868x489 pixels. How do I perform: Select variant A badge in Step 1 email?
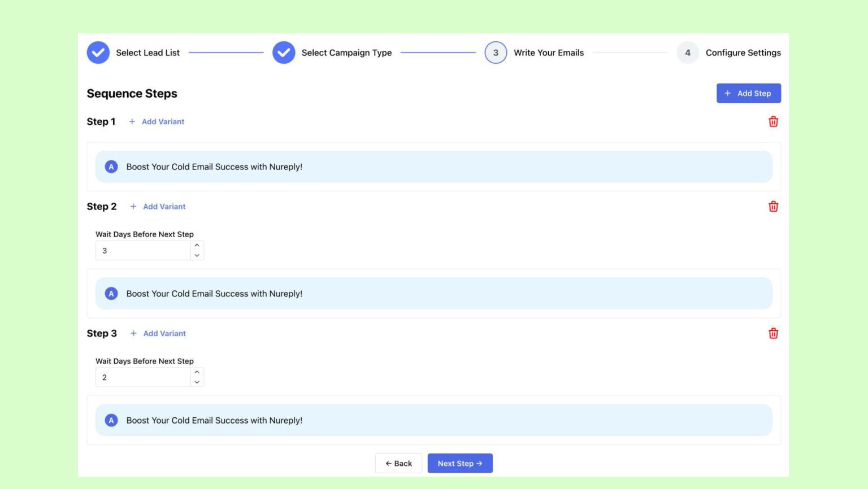point(111,167)
